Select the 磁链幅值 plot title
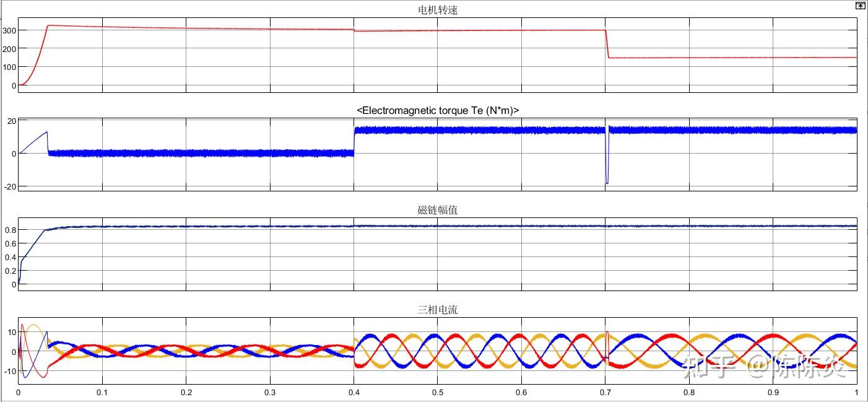 [x=438, y=210]
